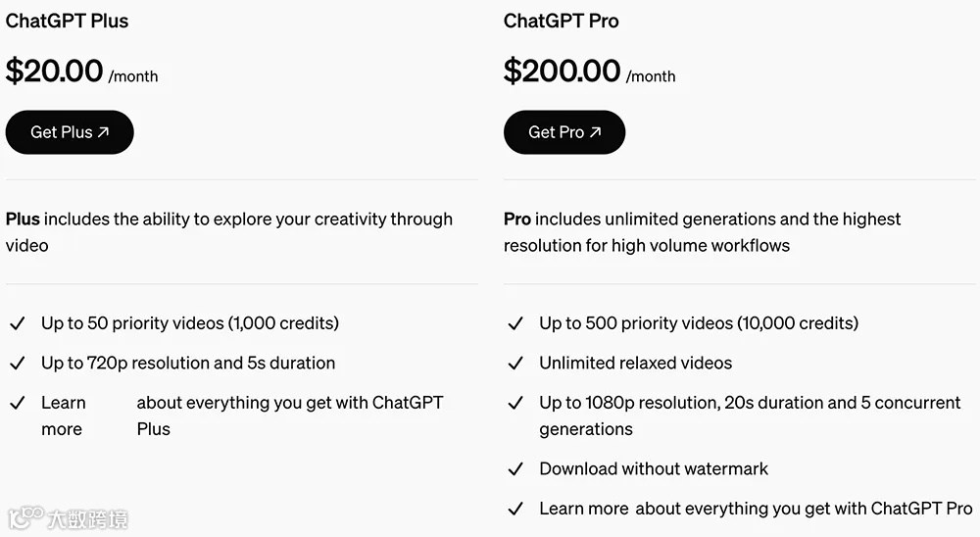Click the Get Plus button

pos(69,132)
